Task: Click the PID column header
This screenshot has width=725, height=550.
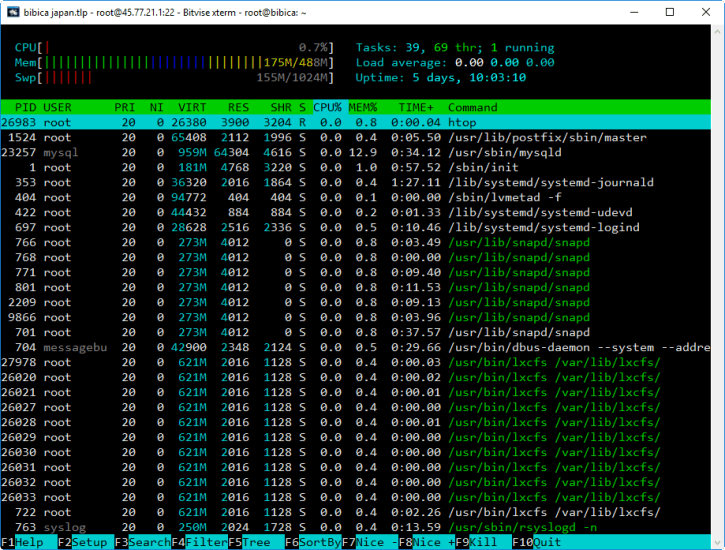Action: [25, 107]
